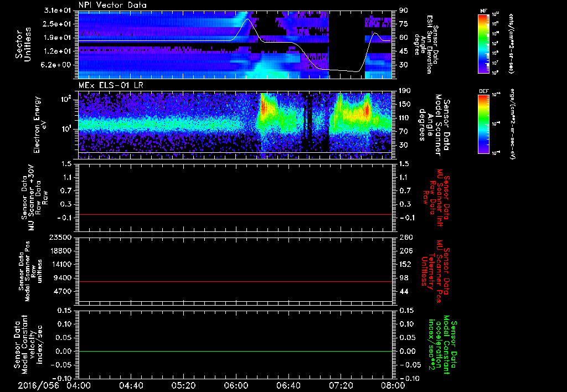Viewport: 567px width, 392px height.
Task: Select the red "MU Scanner Pos Telemetry" label
Action: coord(436,271)
